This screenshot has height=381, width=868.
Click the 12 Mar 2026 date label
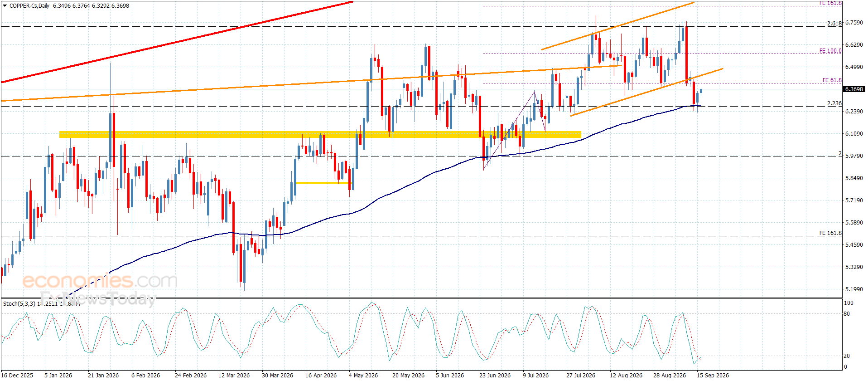tap(234, 376)
